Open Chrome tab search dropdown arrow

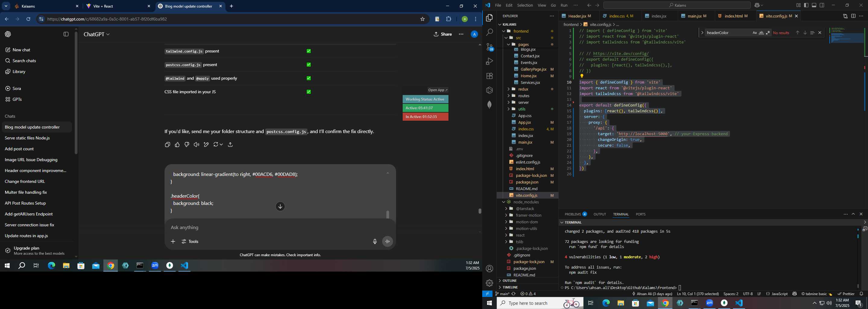[6, 6]
